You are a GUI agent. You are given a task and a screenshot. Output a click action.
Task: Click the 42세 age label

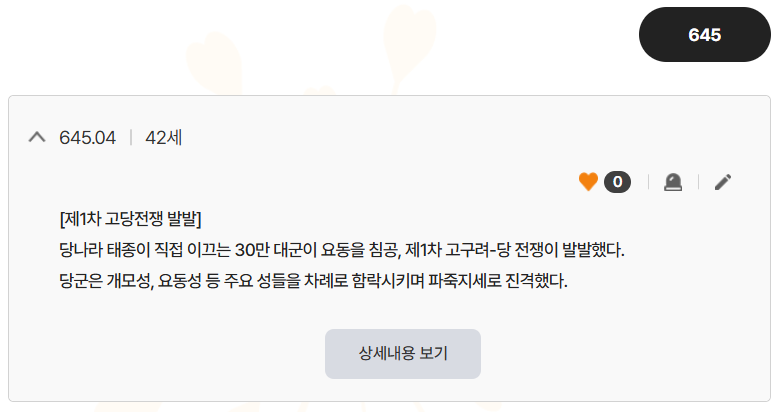[164, 137]
